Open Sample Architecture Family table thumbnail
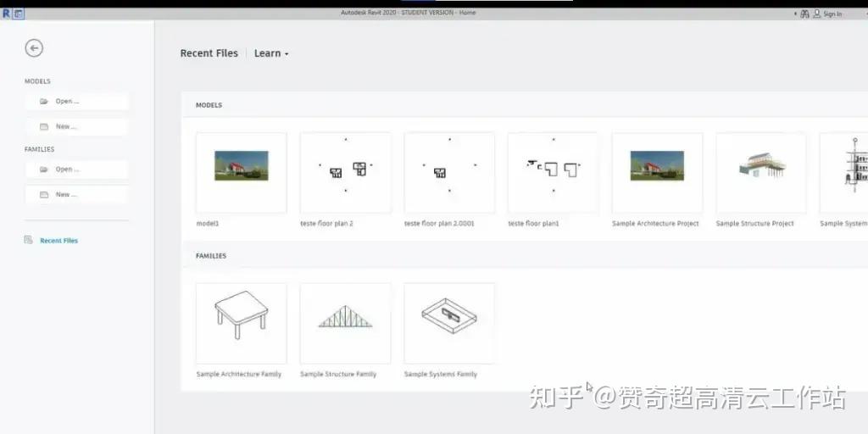The image size is (868, 434). (242, 323)
